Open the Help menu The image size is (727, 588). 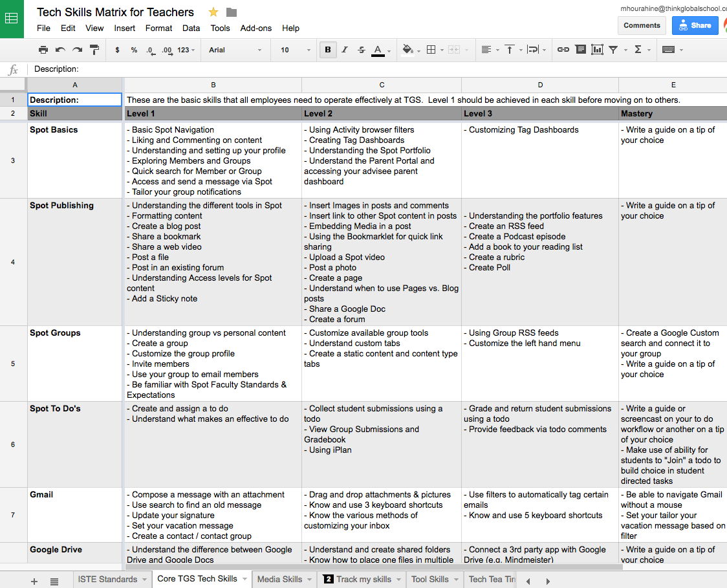[x=290, y=28]
